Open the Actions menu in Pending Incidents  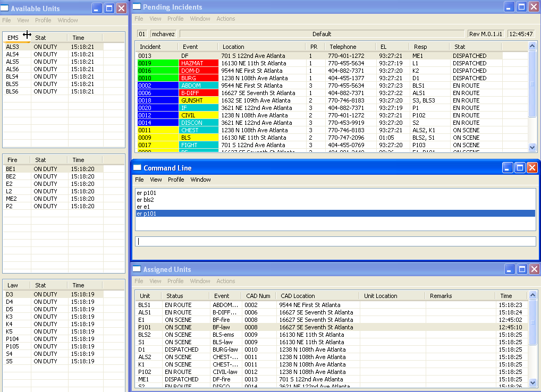(x=225, y=19)
